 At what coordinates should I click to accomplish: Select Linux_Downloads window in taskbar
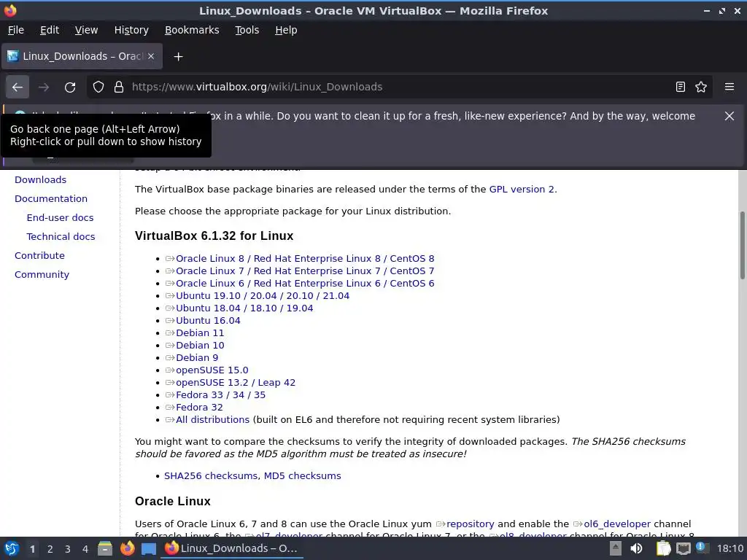click(231, 548)
